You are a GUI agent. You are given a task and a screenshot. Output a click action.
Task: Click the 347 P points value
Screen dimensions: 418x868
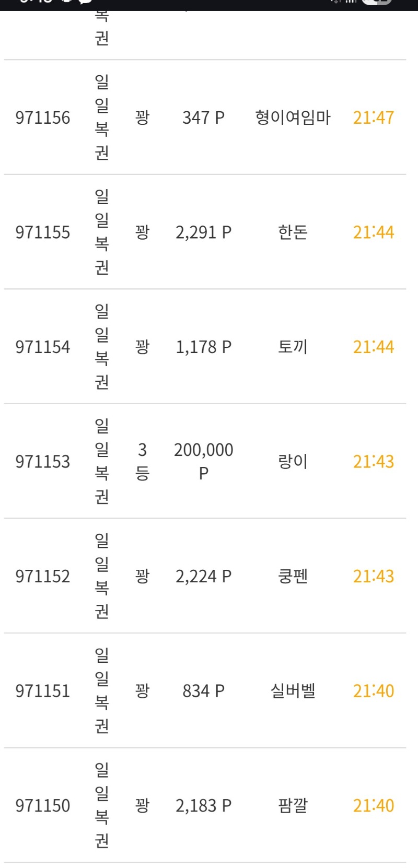(x=203, y=118)
